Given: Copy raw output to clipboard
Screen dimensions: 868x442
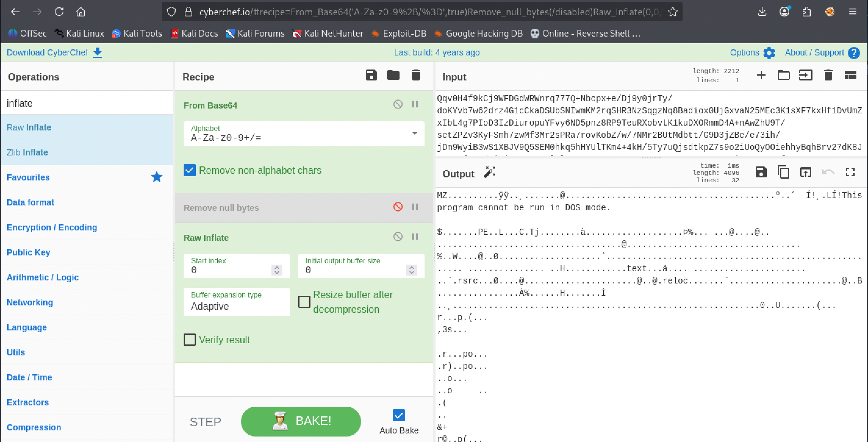Looking at the screenshot, I should pos(784,172).
